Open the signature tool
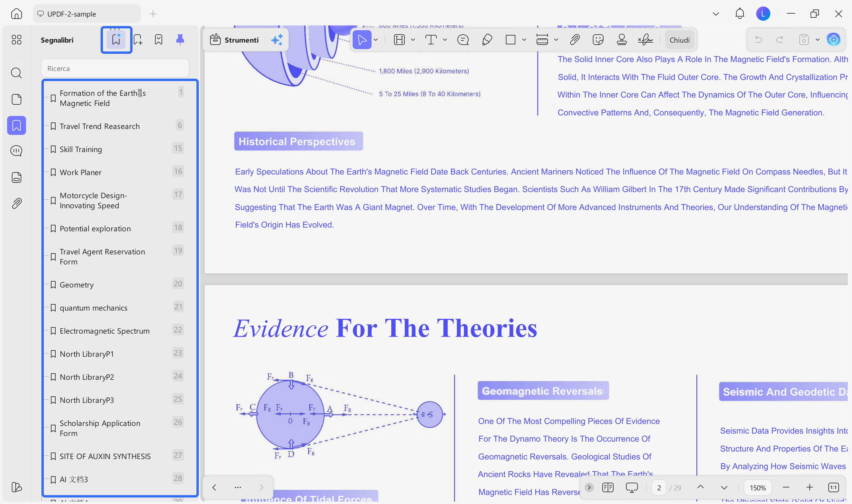This screenshot has height=504, width=852. point(645,40)
